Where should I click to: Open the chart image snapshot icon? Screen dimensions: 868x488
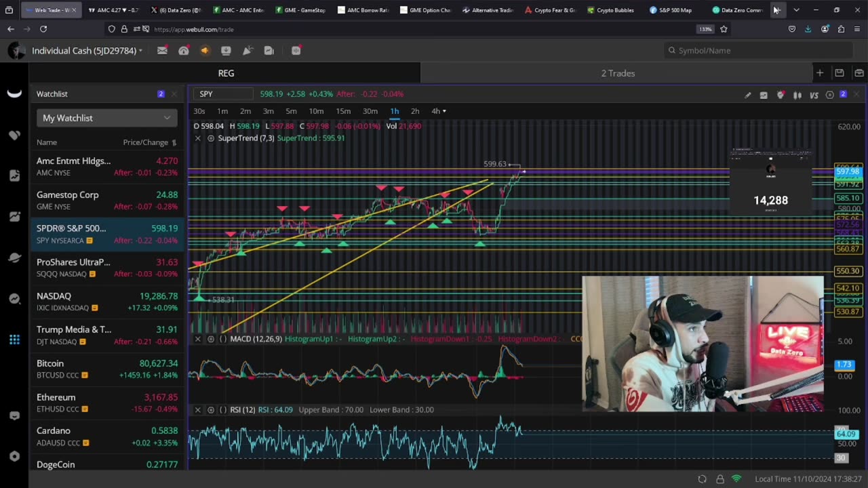point(764,95)
